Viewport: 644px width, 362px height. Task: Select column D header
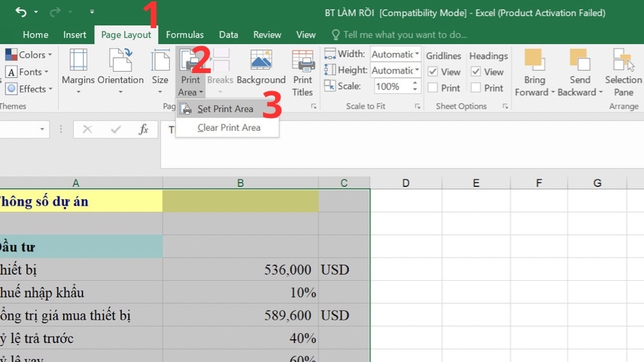click(406, 183)
